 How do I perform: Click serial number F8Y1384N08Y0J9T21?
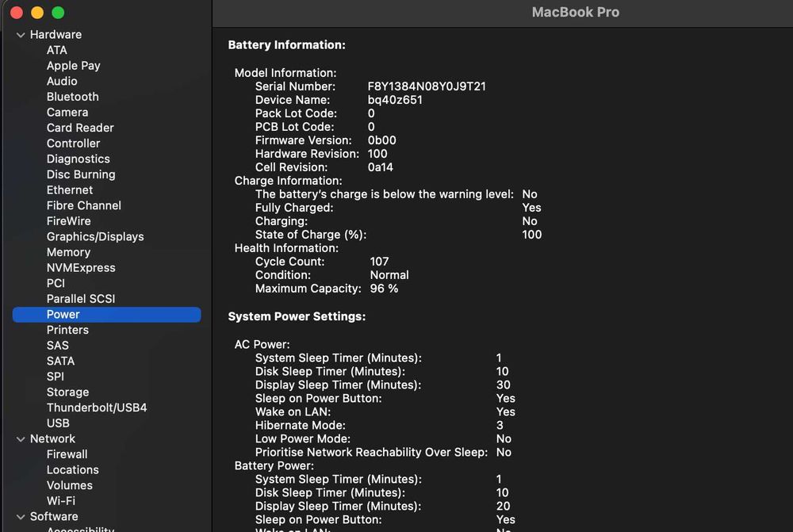click(427, 86)
